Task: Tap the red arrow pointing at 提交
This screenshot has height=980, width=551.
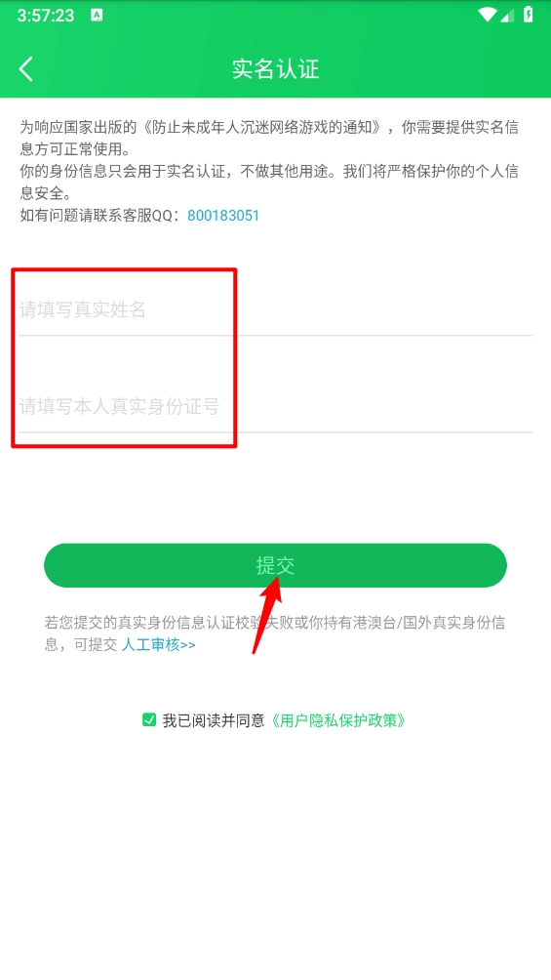Action: click(266, 615)
